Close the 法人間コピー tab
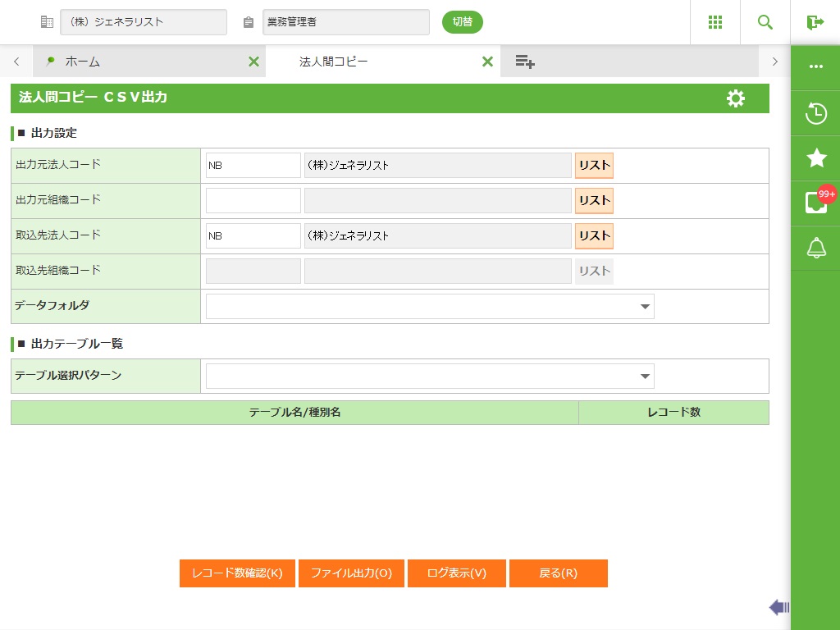This screenshot has height=630, width=840. pyautogui.click(x=487, y=62)
